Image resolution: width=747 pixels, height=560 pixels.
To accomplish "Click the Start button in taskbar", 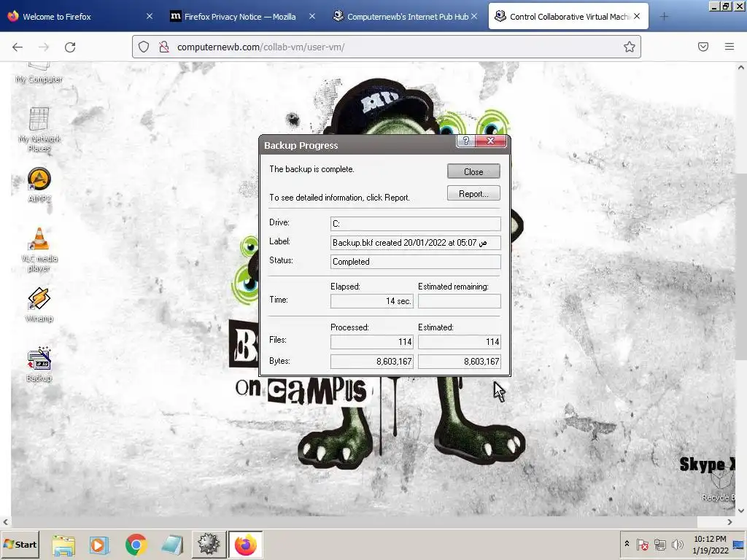I will click(20, 544).
